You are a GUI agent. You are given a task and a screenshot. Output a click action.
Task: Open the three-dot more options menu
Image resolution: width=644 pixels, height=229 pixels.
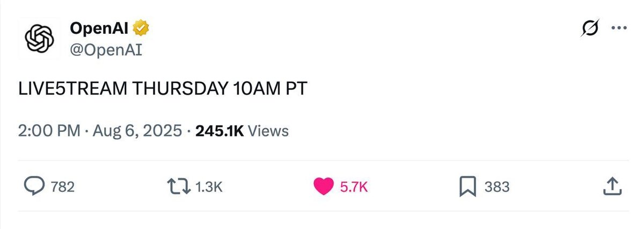click(619, 29)
